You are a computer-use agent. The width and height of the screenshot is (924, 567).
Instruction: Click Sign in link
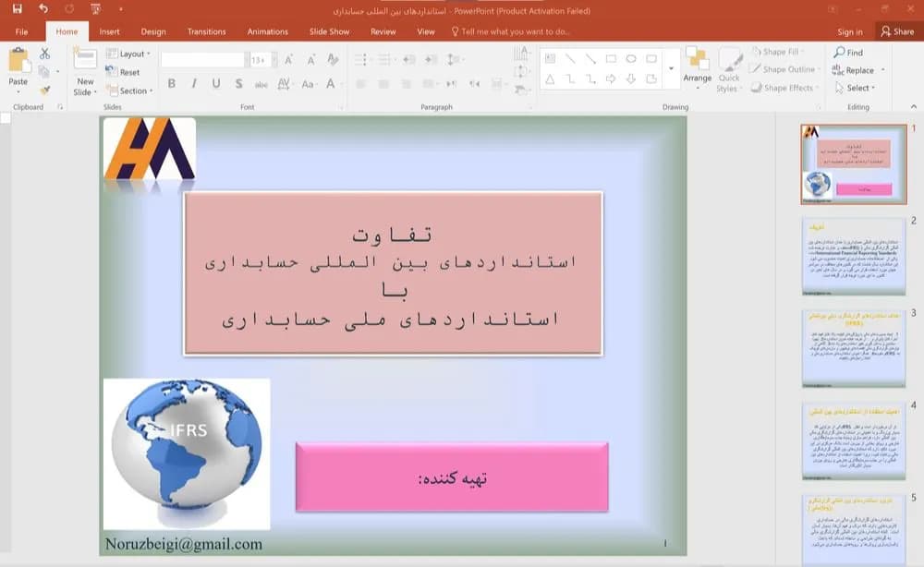[x=850, y=31]
